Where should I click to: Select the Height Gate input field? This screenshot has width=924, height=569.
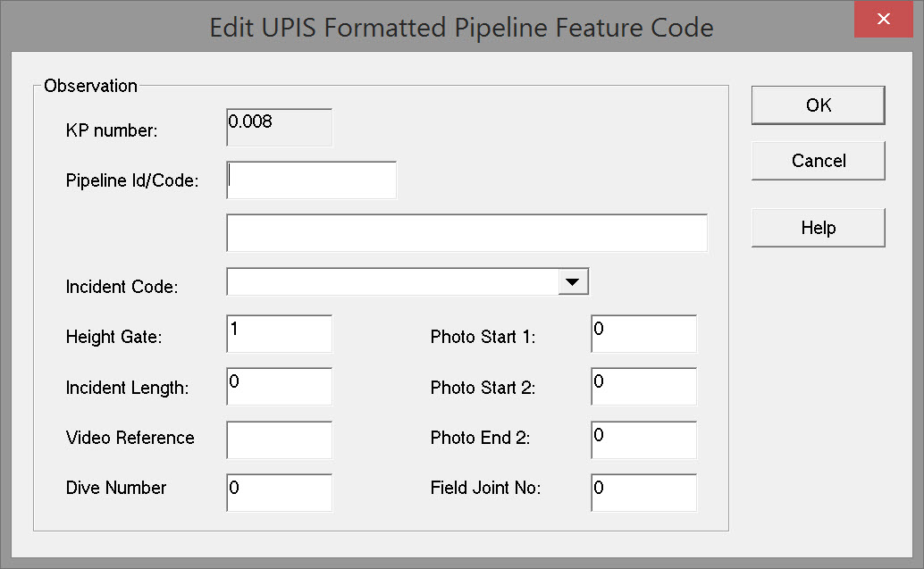point(280,334)
